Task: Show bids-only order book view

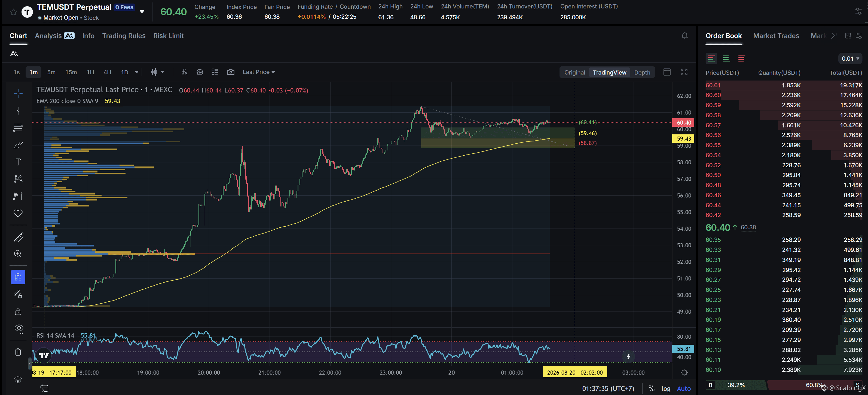Action: pos(726,58)
